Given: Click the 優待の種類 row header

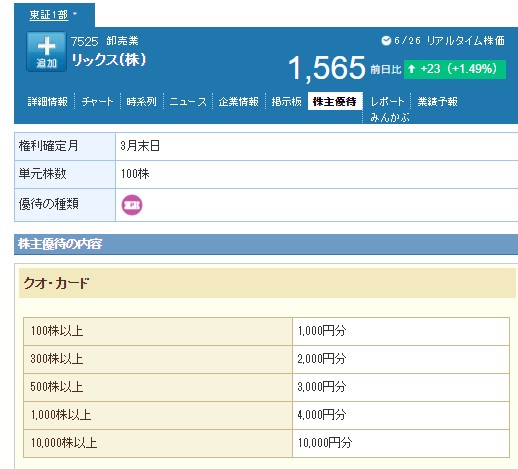Looking at the screenshot, I should [x=65, y=205].
